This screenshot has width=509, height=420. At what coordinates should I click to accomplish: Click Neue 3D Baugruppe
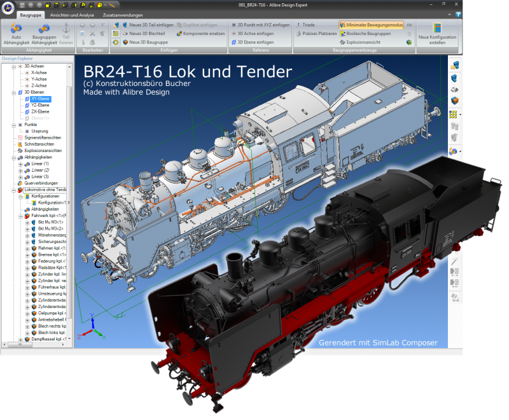(x=145, y=42)
